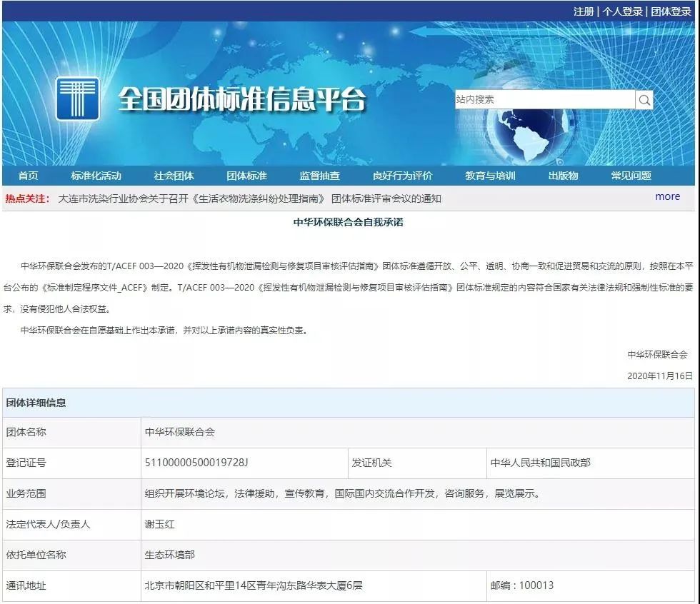Click the 中华环保联合会自我承诺 title
The image size is (700, 604).
pos(349,222)
